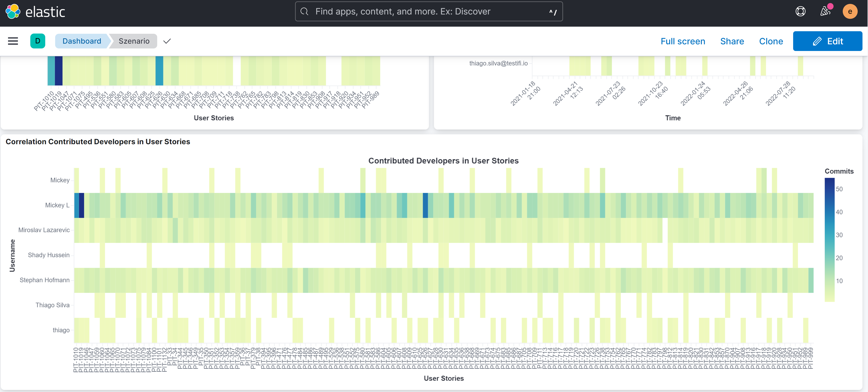
Task: Open the D space selector avatar
Action: (38, 41)
